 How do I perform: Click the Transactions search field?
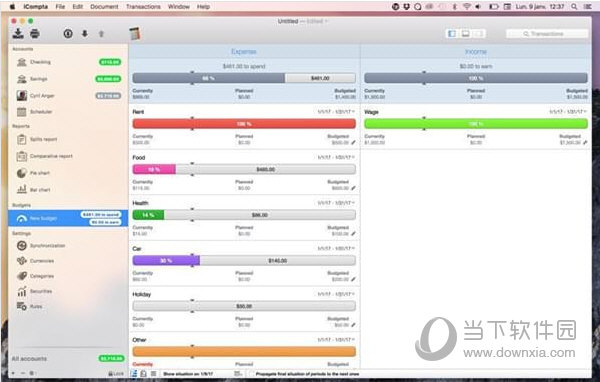coord(547,34)
